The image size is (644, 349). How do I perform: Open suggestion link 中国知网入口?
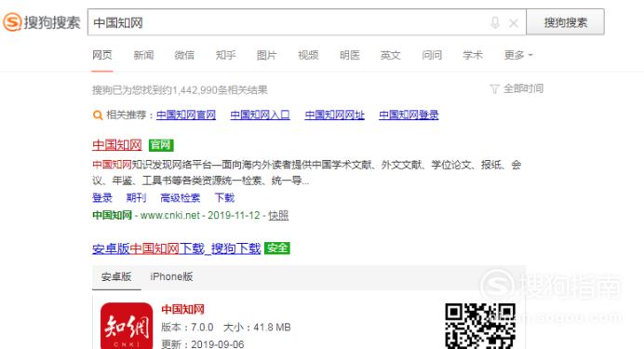tap(260, 115)
